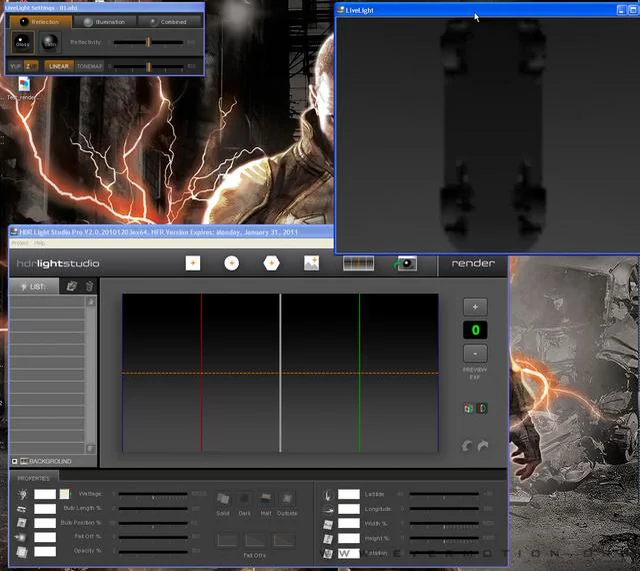This screenshot has width=640, height=571.
Task: Click the redo arrow icon
Action: coord(483,446)
